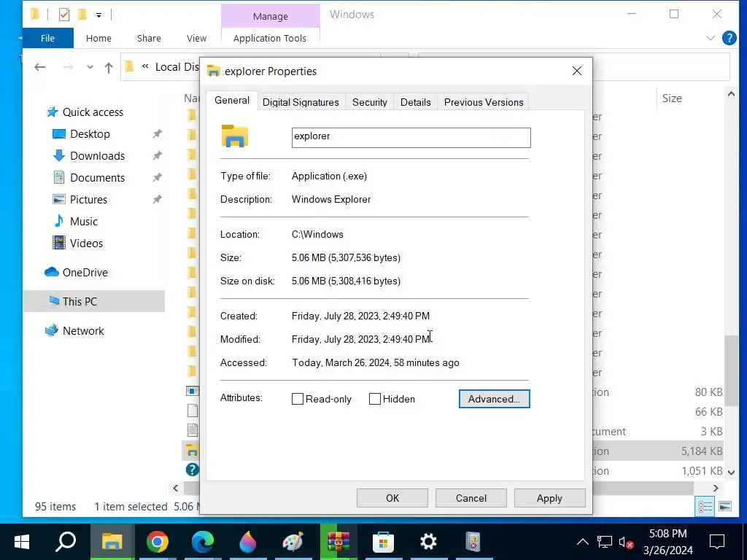
Task: Open the Windows Start menu
Action: (x=21, y=542)
